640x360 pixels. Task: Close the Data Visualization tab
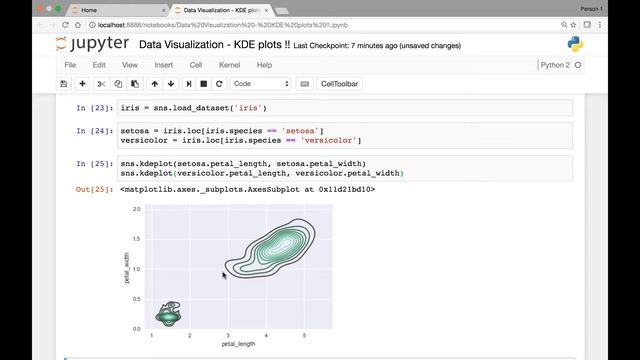coord(266,10)
